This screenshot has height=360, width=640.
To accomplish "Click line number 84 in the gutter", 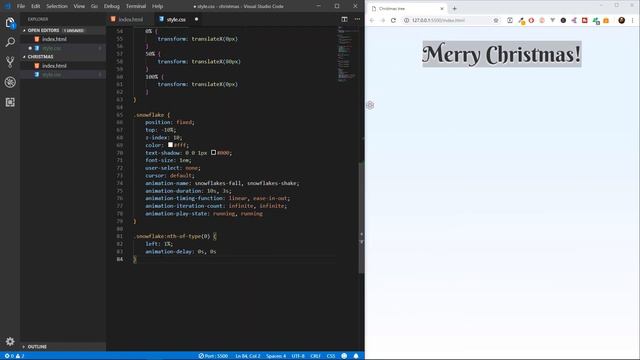I will coord(120,259).
